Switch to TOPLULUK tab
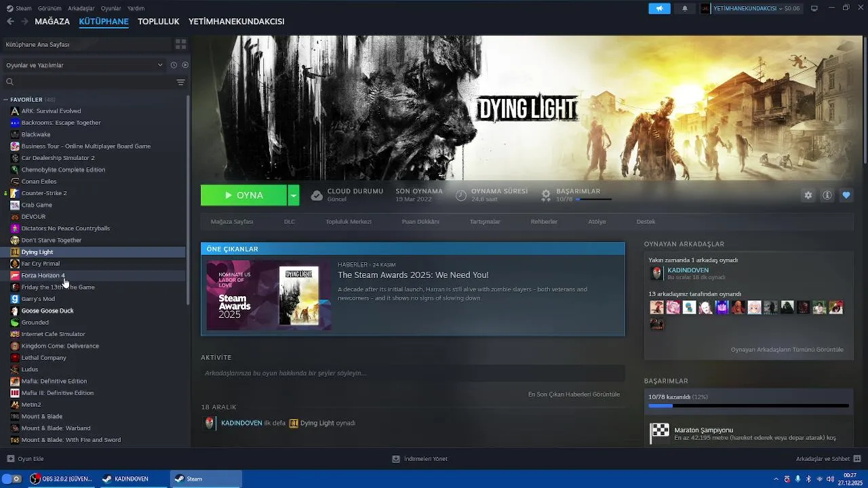This screenshot has height=488, width=868. [158, 22]
